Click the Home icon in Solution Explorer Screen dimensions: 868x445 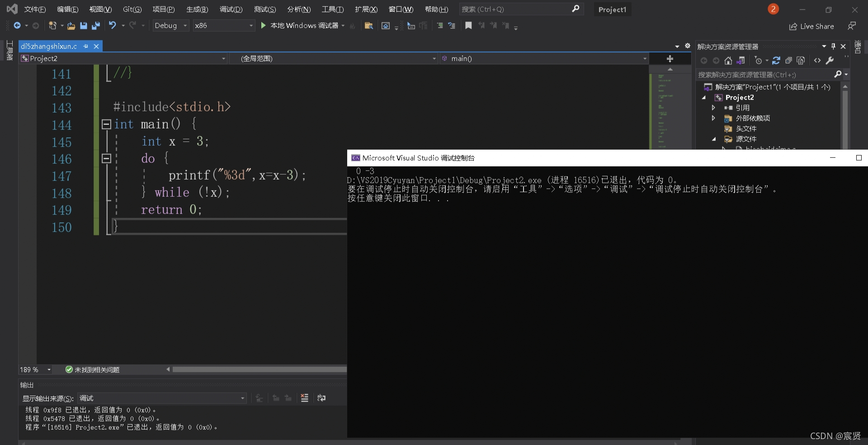pos(728,61)
